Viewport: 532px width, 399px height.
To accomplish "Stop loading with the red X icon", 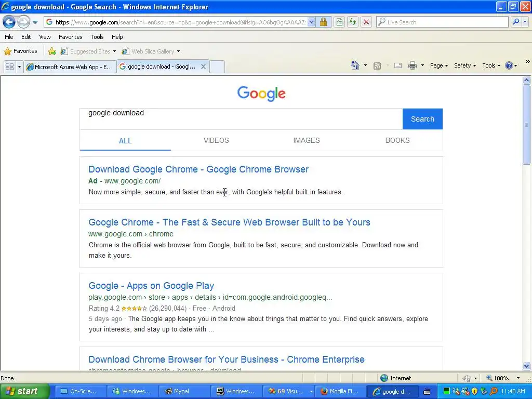I will click(x=366, y=22).
